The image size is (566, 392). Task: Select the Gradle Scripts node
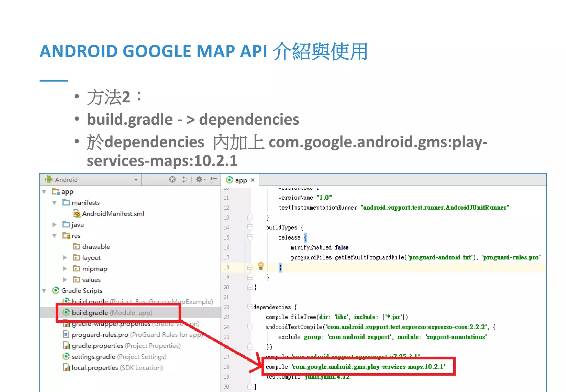(x=82, y=291)
